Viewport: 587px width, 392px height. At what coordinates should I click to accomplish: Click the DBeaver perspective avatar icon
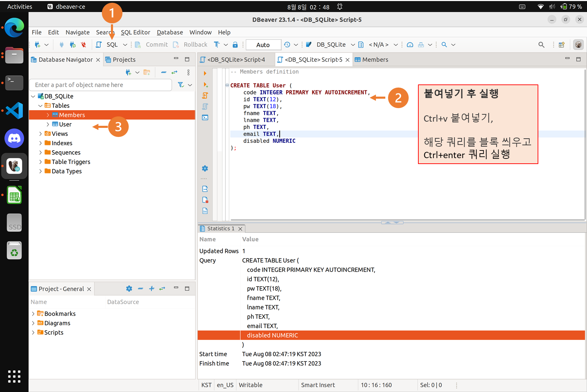click(578, 44)
